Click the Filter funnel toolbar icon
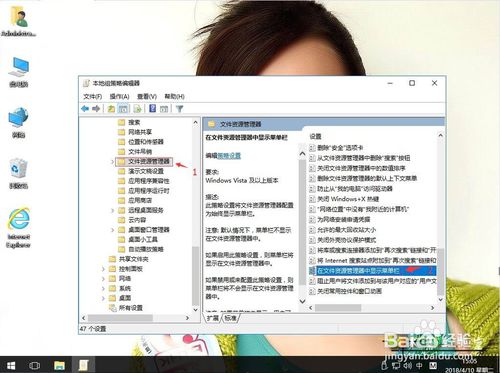This screenshot has width=500, height=373. 179,109
